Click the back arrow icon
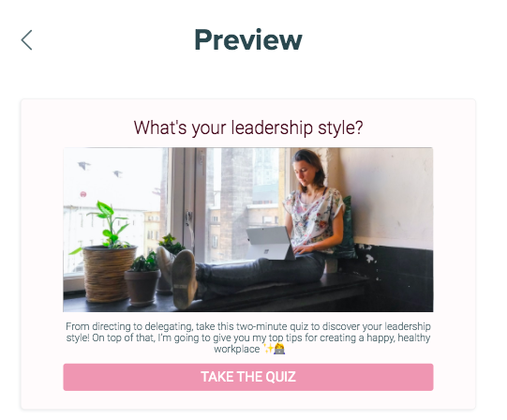Image resolution: width=507 pixels, height=420 pixels. [x=26, y=40]
